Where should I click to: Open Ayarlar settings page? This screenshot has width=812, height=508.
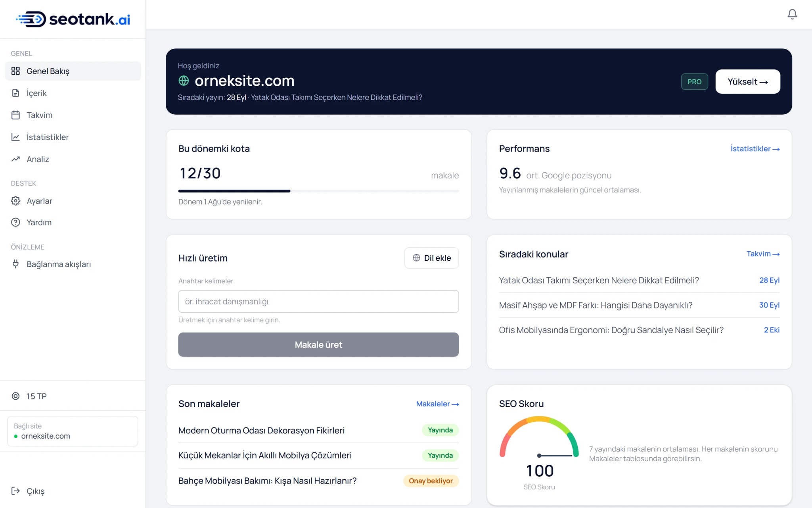73,201
